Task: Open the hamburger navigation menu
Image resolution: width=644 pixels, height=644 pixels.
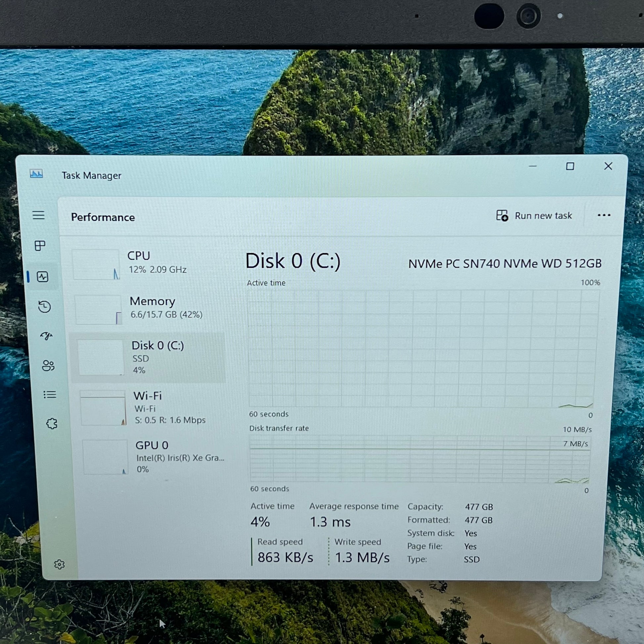Action: click(x=38, y=215)
